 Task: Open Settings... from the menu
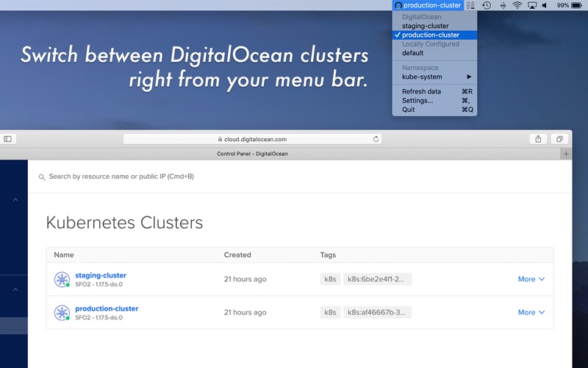[x=434, y=101]
